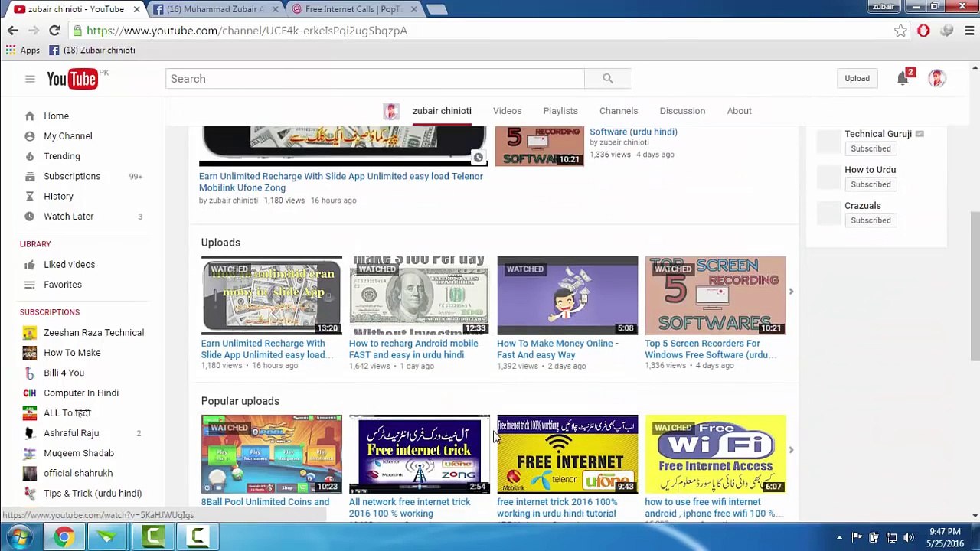Open the About tab
The width and height of the screenshot is (980, 551).
739,111
